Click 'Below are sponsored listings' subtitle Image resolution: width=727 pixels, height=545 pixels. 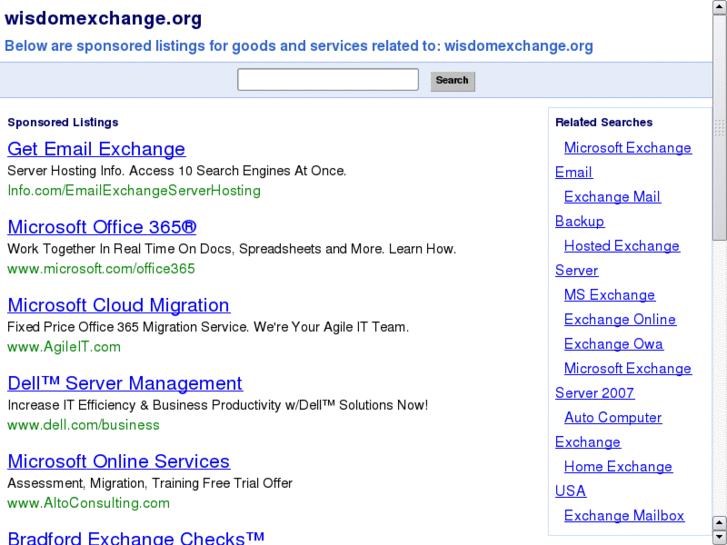[x=299, y=46]
